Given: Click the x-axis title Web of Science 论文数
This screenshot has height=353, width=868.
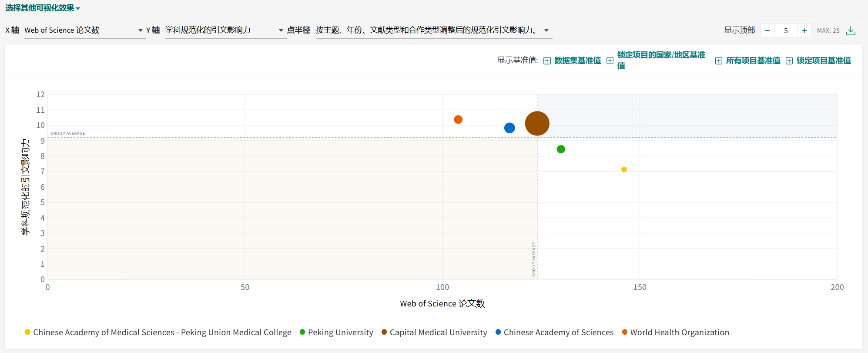Looking at the screenshot, I should (442, 304).
